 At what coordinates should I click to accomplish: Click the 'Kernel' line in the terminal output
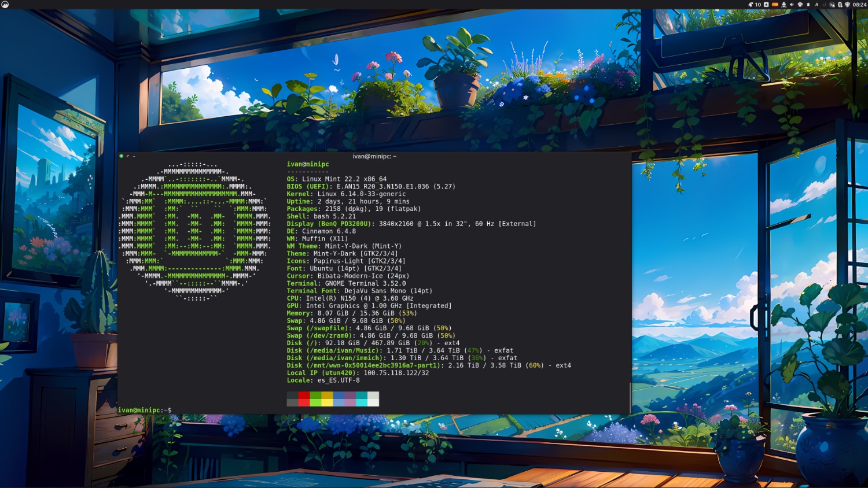coord(346,194)
